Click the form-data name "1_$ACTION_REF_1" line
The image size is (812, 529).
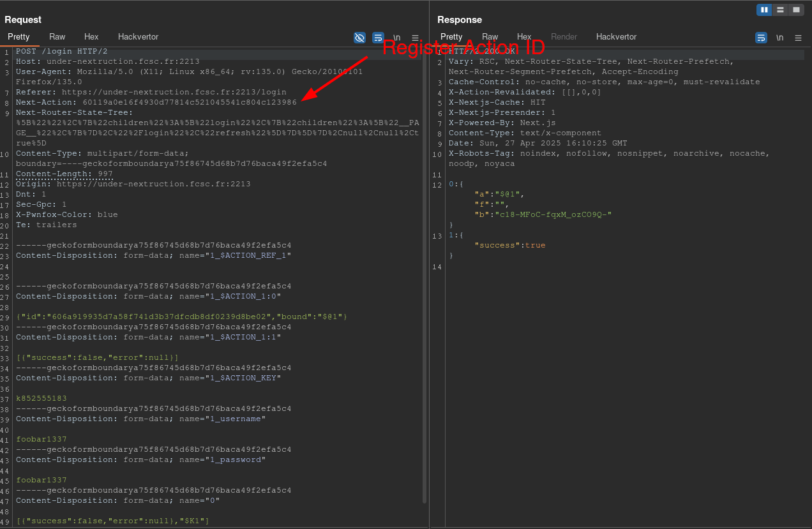154,255
